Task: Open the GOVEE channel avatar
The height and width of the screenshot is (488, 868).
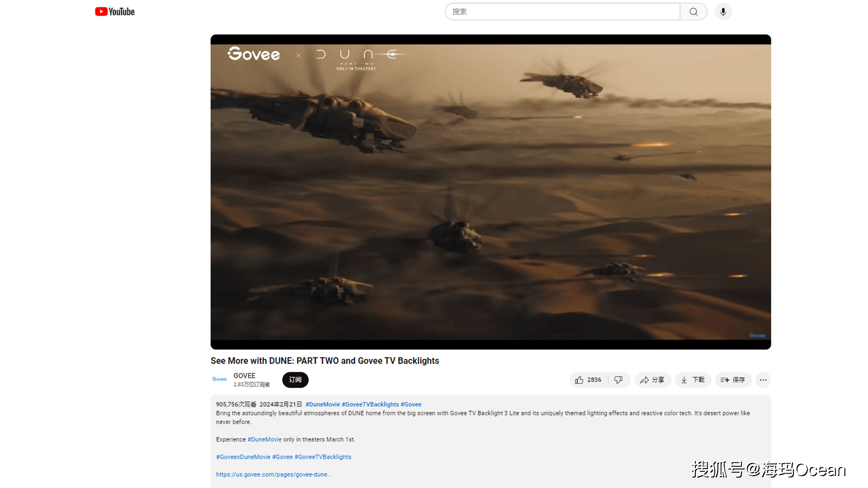Action: click(219, 380)
